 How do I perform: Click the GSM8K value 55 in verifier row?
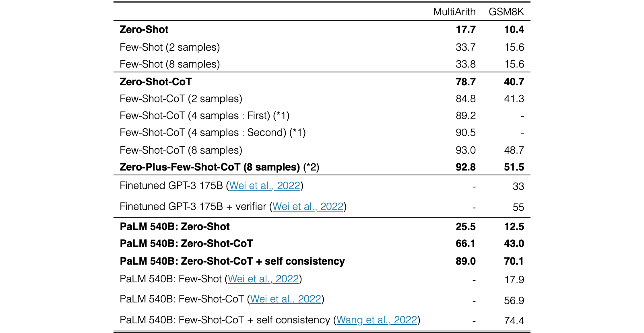[518, 208]
